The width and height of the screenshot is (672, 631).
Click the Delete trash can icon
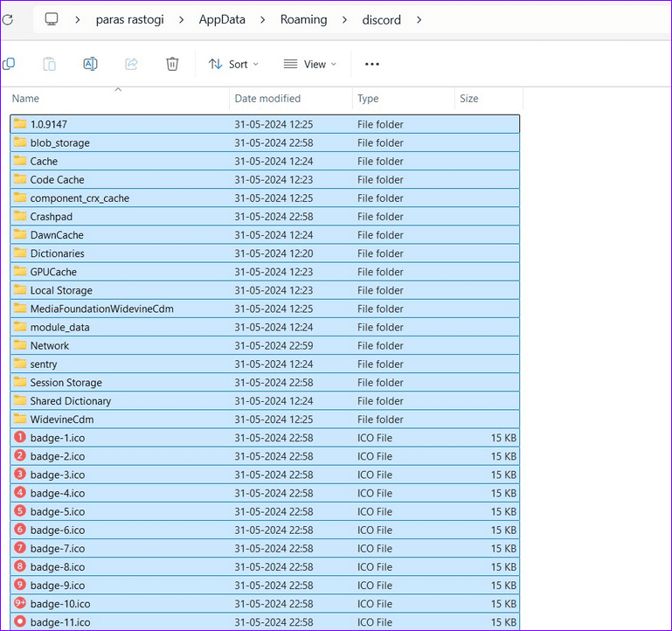(172, 65)
